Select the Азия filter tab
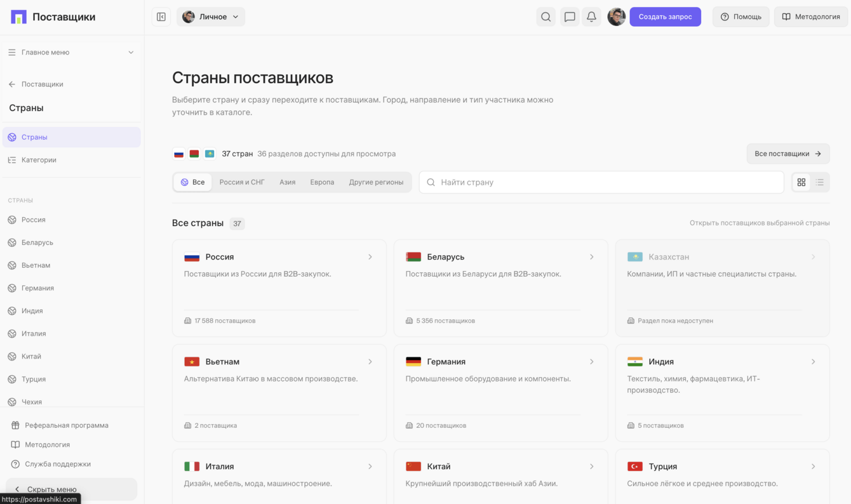Image resolution: width=851 pixels, height=504 pixels. point(288,182)
